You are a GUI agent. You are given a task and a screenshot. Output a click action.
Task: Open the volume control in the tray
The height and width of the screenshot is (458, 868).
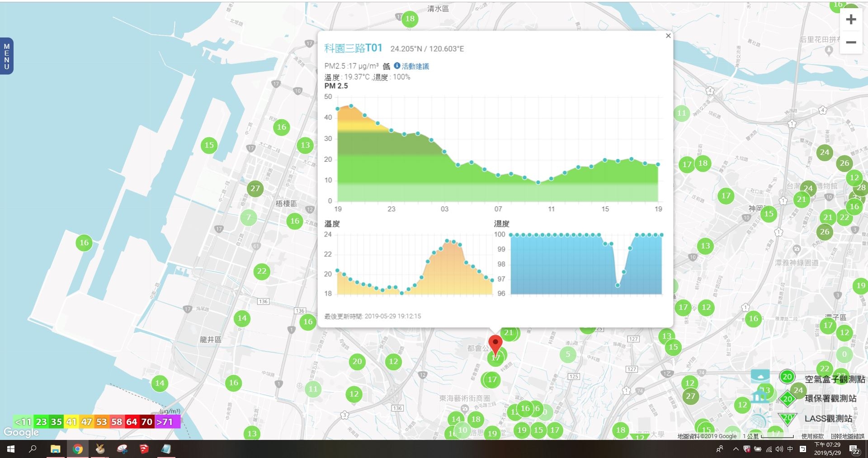779,449
